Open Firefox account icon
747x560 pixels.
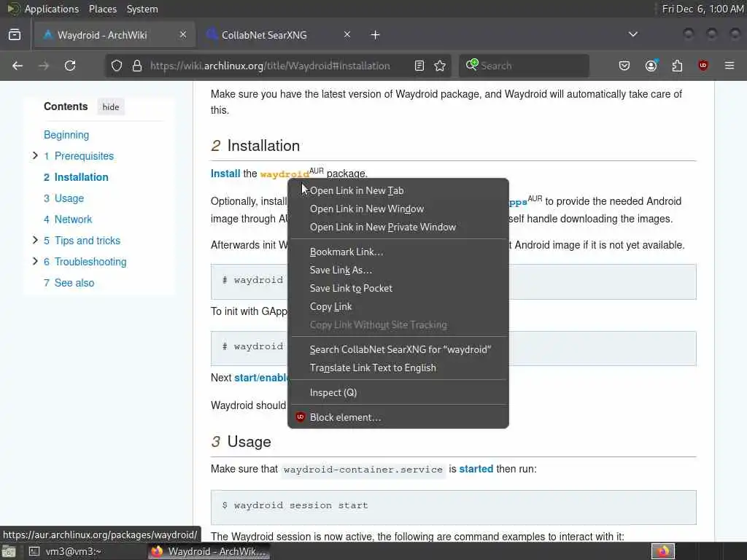pos(651,66)
